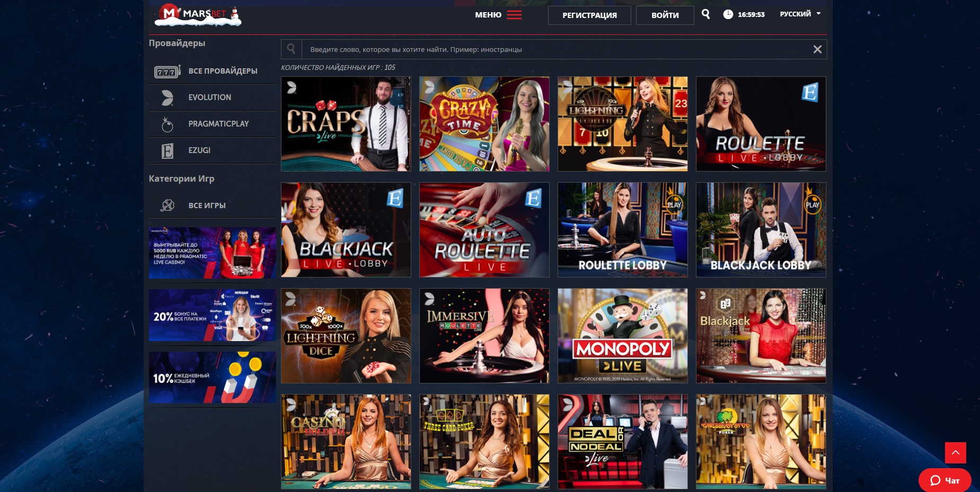Click the Ezugi provider icon
The image size is (980, 492).
(167, 151)
